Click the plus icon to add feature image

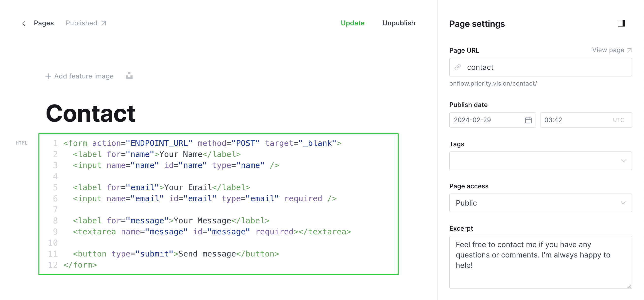tap(48, 76)
